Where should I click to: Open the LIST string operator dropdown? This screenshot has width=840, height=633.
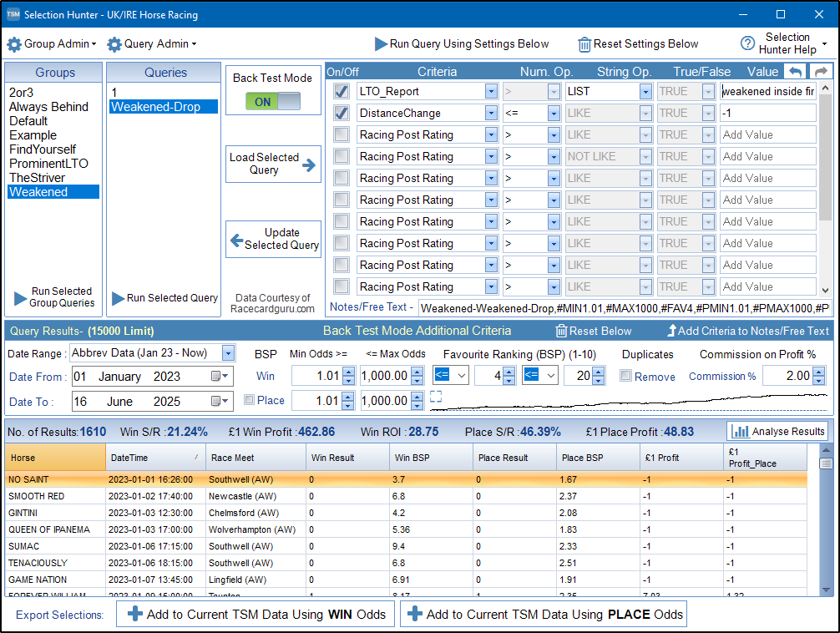(x=645, y=91)
